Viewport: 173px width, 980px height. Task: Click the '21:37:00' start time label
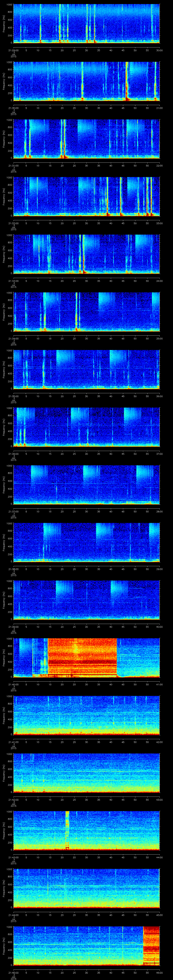pyautogui.click(x=13, y=511)
